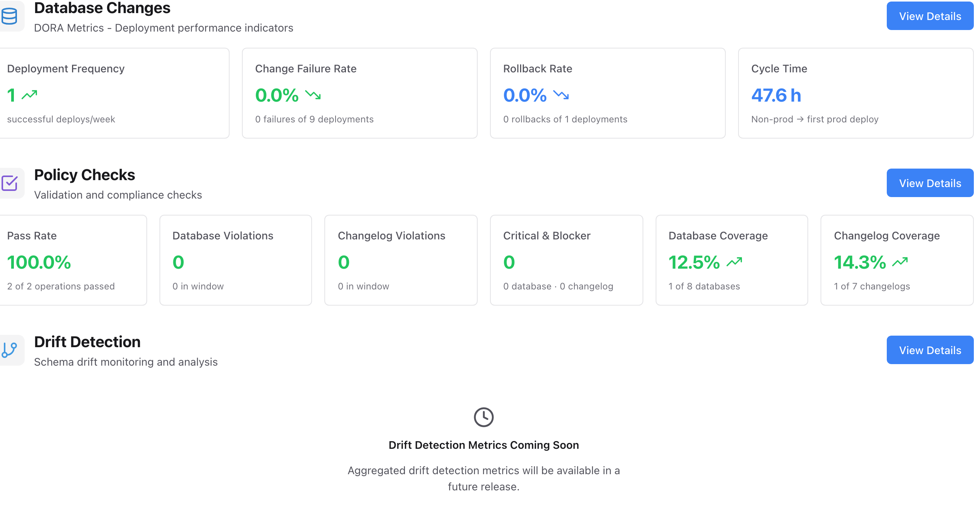Click the Changelog Coverage upward trend arrow
The width and height of the screenshot is (980, 525).
point(900,262)
